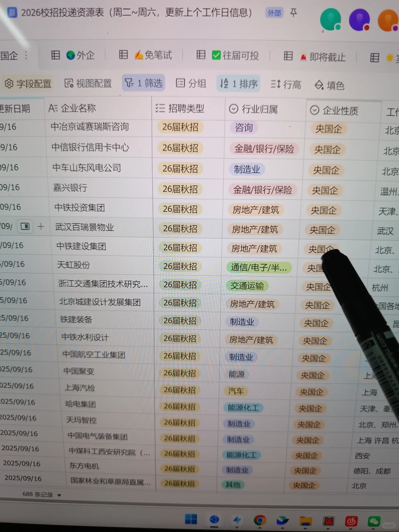
Task: Open options menu of 国企 tab
Action: pos(26,55)
